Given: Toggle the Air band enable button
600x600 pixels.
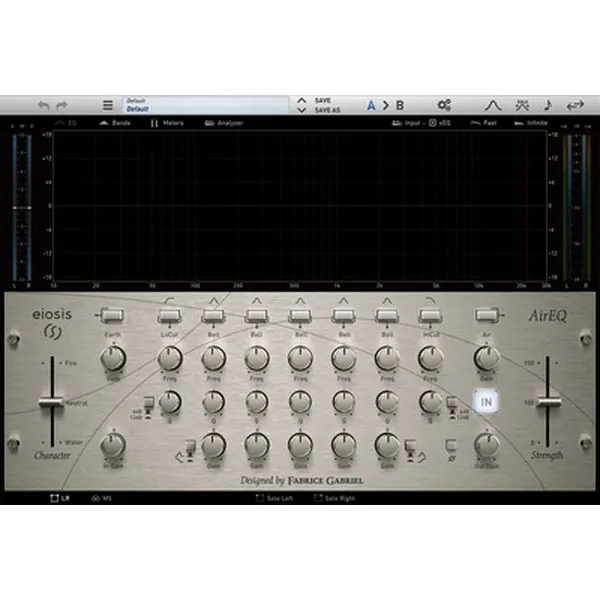Looking at the screenshot, I should click(x=487, y=316).
